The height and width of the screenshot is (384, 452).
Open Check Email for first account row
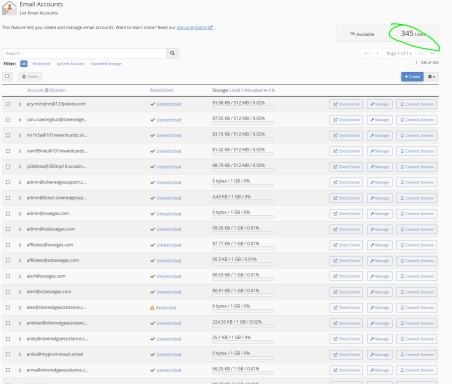(x=347, y=104)
